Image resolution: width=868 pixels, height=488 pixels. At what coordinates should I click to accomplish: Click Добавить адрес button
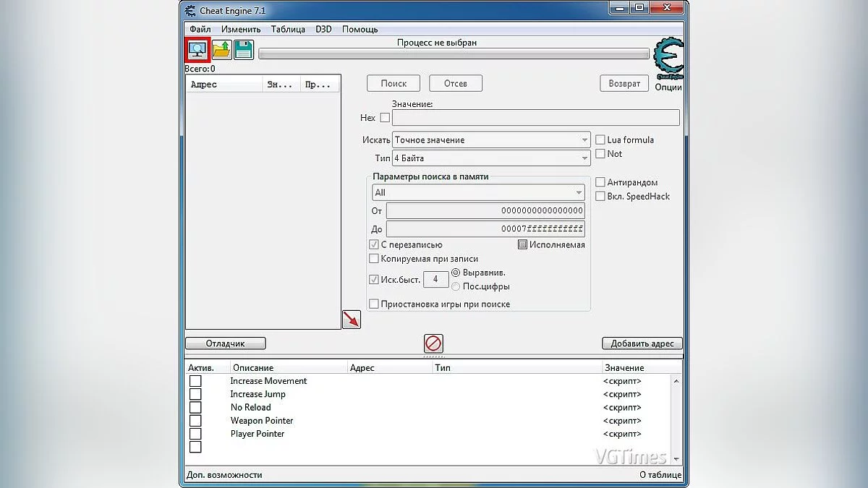642,343
